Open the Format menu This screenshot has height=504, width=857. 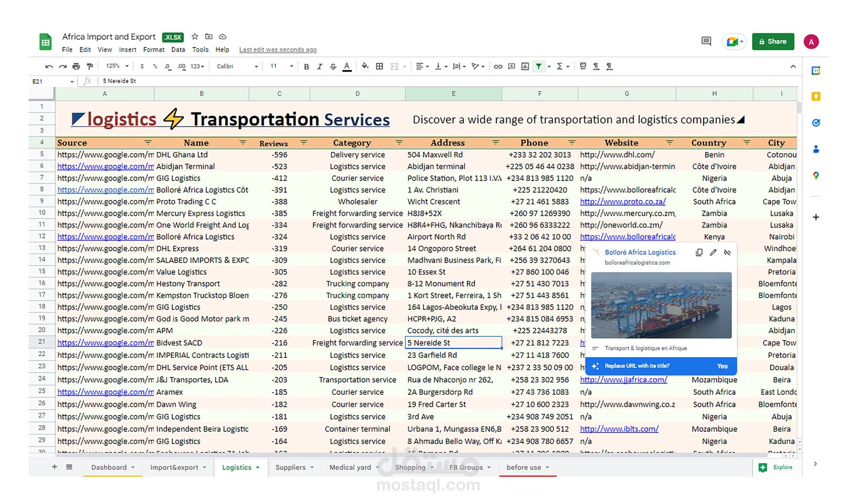click(154, 49)
